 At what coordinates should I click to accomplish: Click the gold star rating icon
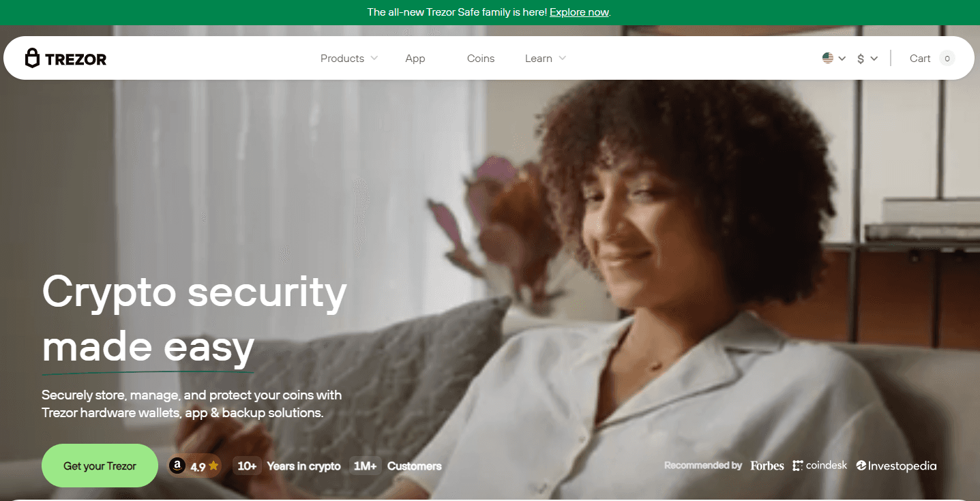click(x=213, y=466)
